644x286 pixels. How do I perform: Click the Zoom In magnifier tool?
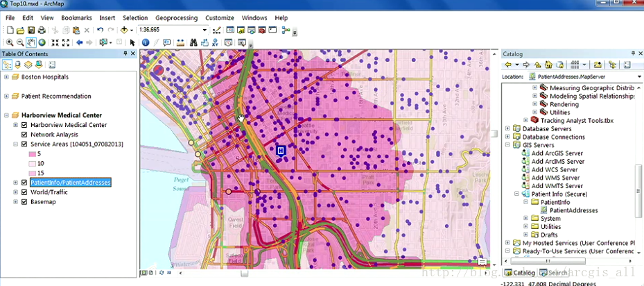9,42
